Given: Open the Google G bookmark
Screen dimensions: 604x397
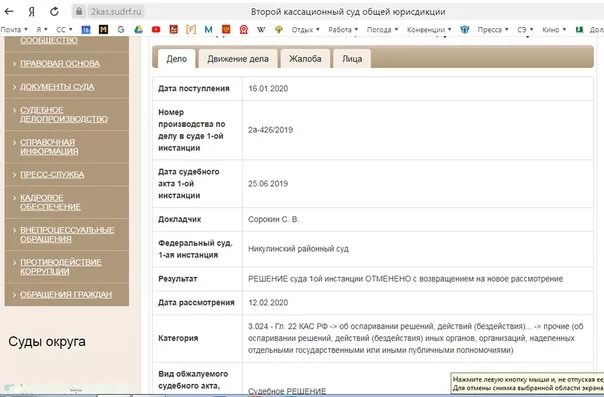Looking at the screenshot, I should 121,29.
